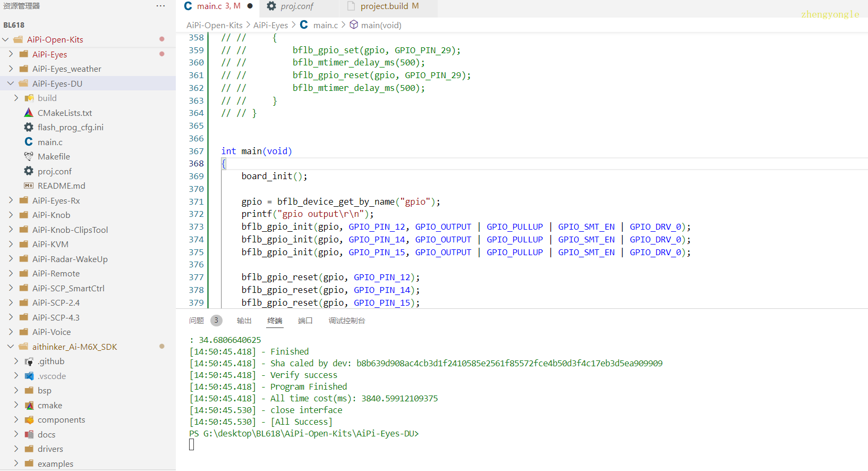The width and height of the screenshot is (868, 471).
Task: Click the line number 368 in the gutter
Action: 196,163
